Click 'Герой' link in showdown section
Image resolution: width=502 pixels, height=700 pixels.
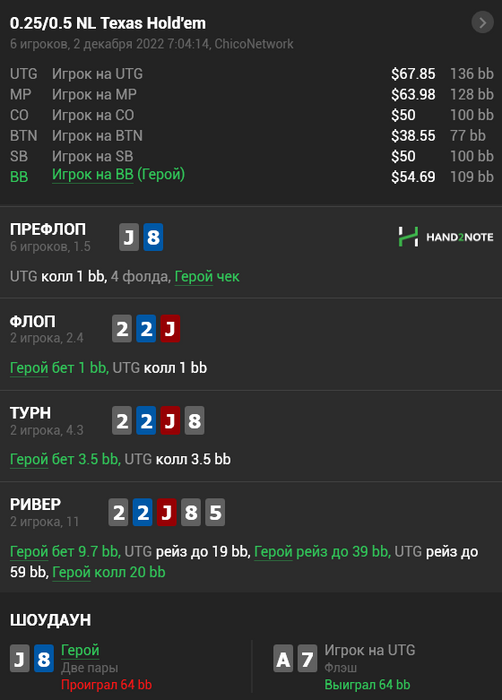pos(80,650)
